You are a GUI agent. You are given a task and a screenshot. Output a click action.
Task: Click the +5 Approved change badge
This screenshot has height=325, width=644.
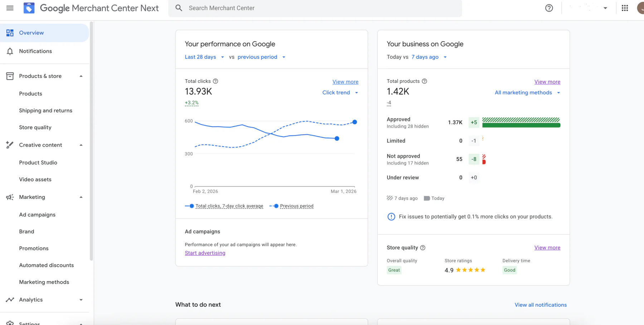pyautogui.click(x=474, y=122)
